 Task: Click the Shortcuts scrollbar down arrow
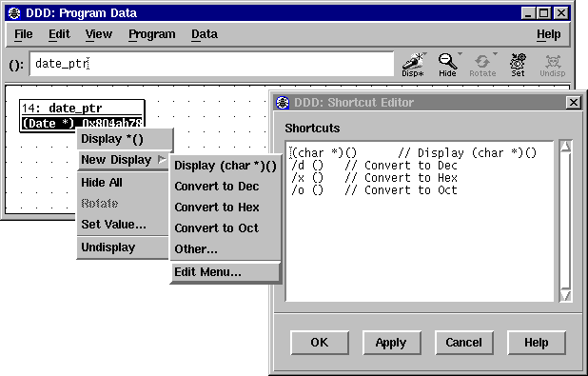(x=565, y=296)
